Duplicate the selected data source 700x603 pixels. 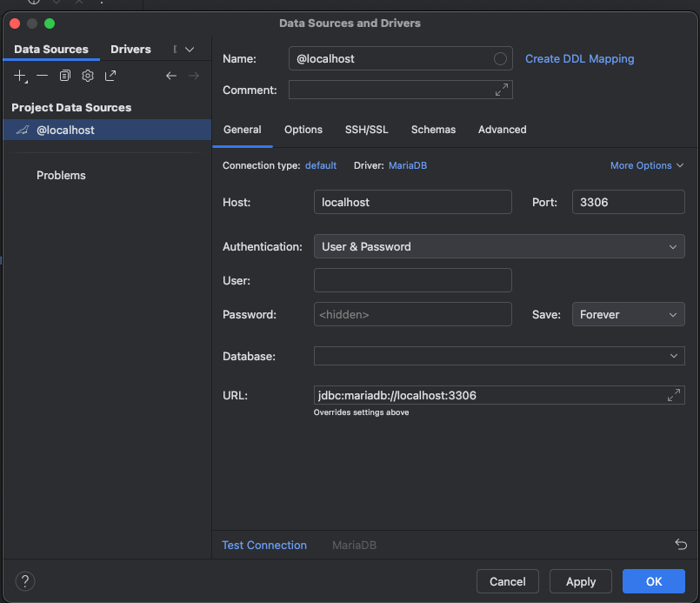pos(65,77)
